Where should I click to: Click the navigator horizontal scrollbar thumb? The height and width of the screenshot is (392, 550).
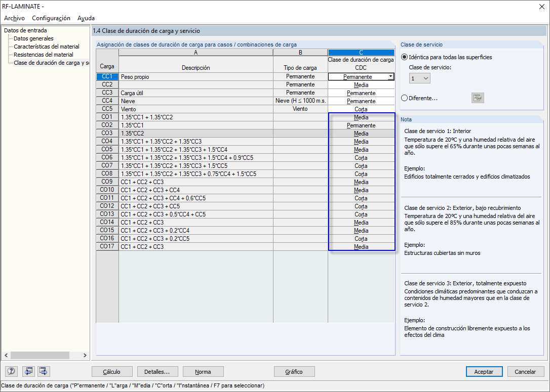40,355
